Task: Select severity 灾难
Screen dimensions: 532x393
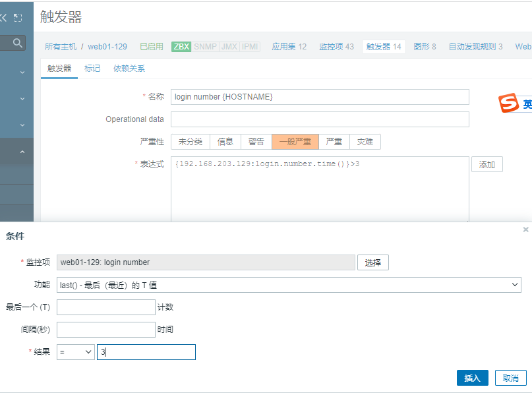Action: (x=365, y=142)
